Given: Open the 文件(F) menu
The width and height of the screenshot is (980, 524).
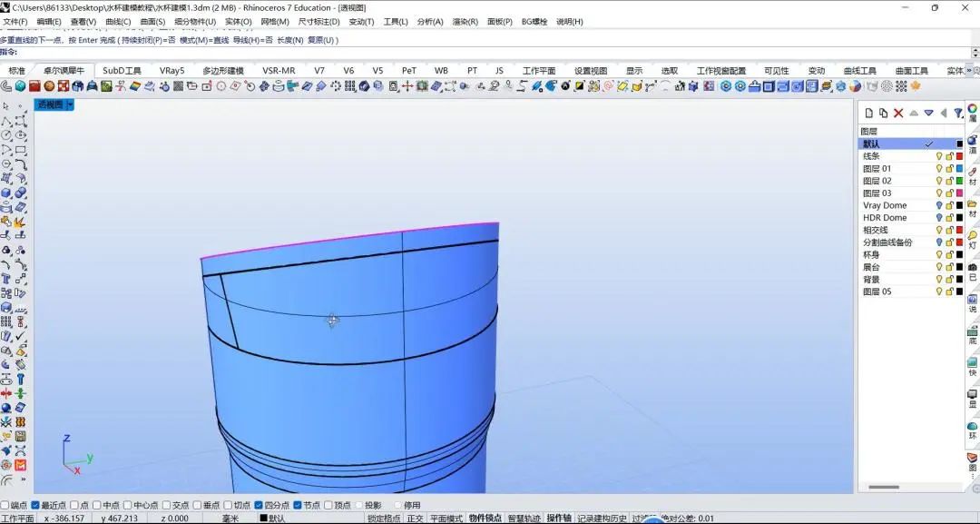Looking at the screenshot, I should click(x=15, y=21).
